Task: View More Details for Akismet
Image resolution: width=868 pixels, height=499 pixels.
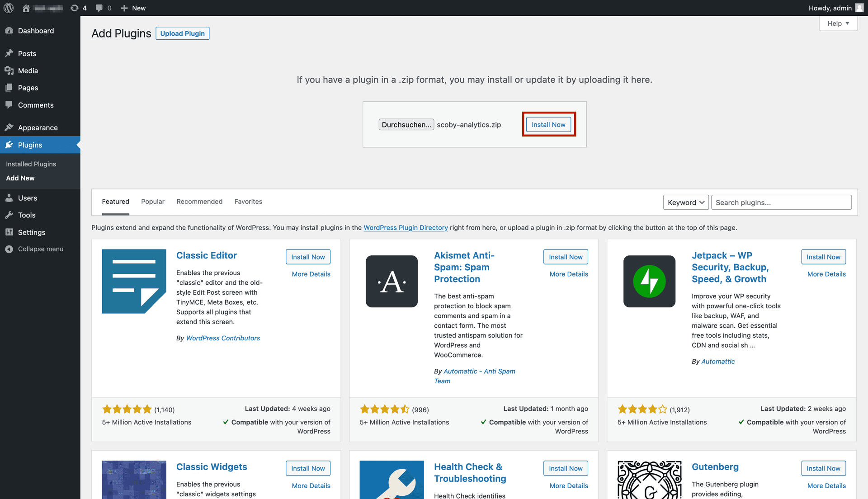Action: 569,274
